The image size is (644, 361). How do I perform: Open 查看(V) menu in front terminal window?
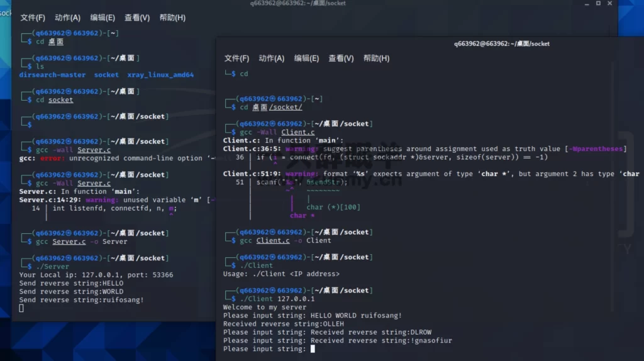[x=341, y=58]
